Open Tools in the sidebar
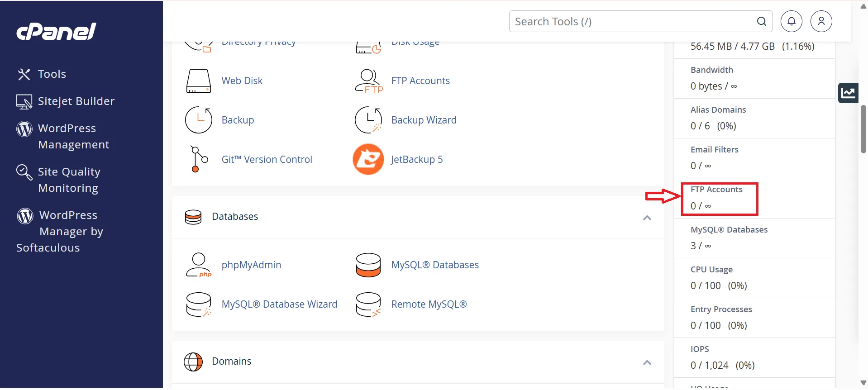The height and width of the screenshot is (390, 868). (x=52, y=74)
